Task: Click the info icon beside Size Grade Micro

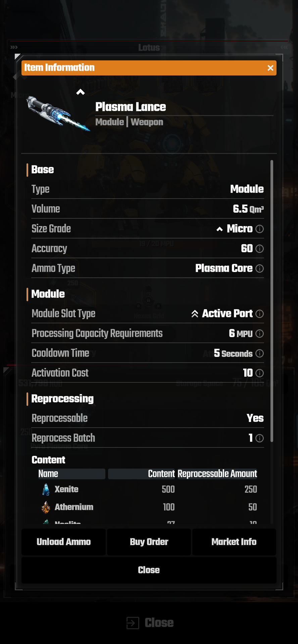Action: 259,229
